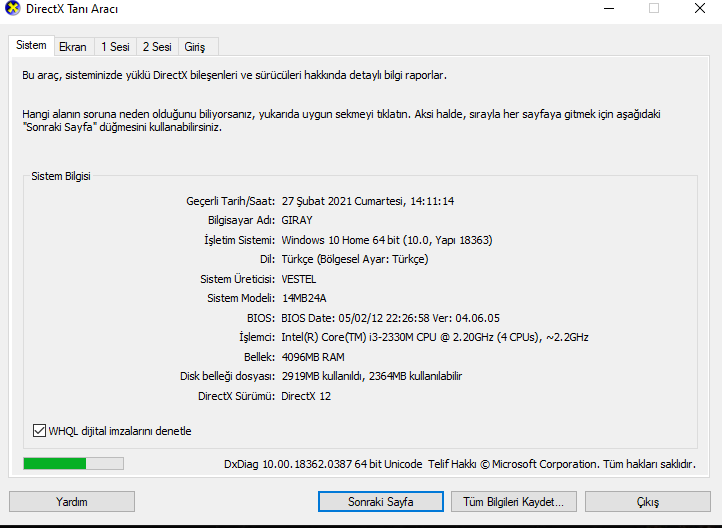
Task: Click the BIOS Date value
Action: [x=390, y=318]
